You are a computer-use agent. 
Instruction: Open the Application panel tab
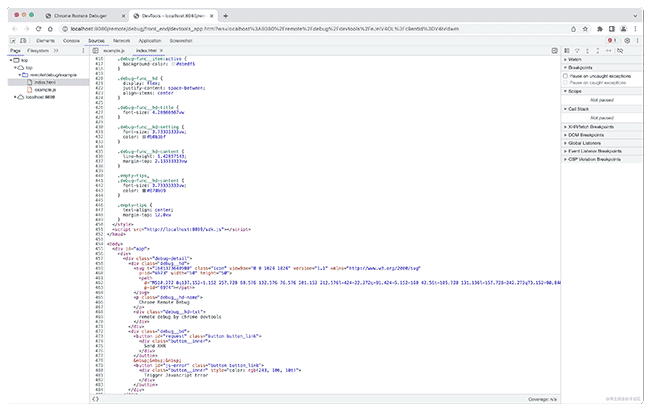(x=150, y=41)
